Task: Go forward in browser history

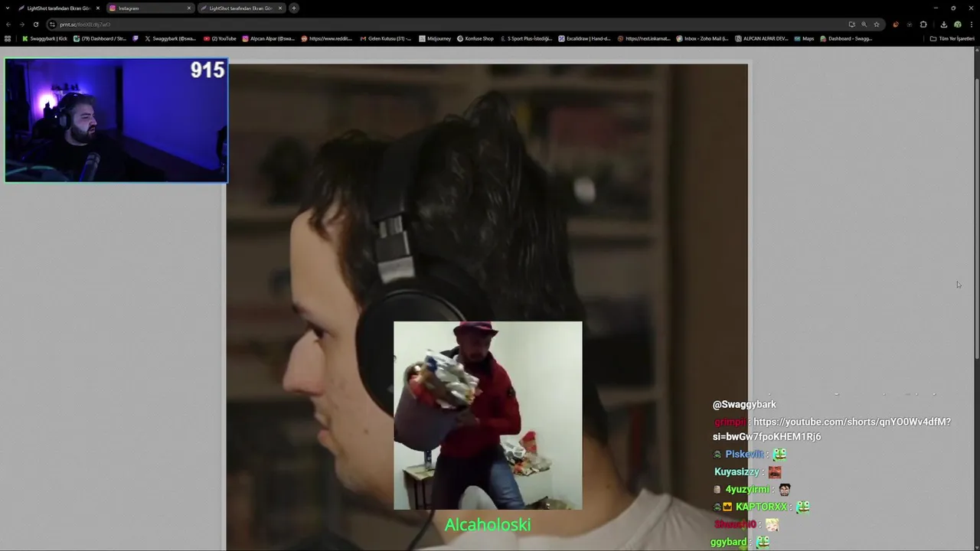Action: click(21, 24)
